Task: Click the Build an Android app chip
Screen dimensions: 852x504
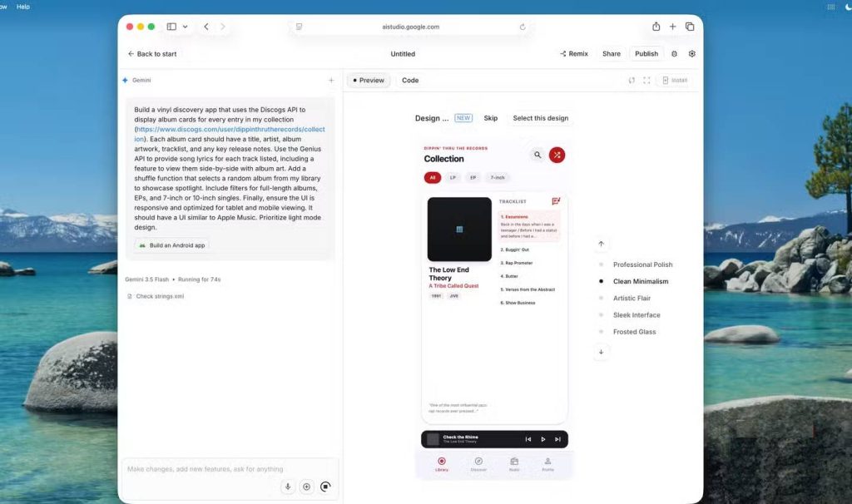Action: (x=171, y=245)
